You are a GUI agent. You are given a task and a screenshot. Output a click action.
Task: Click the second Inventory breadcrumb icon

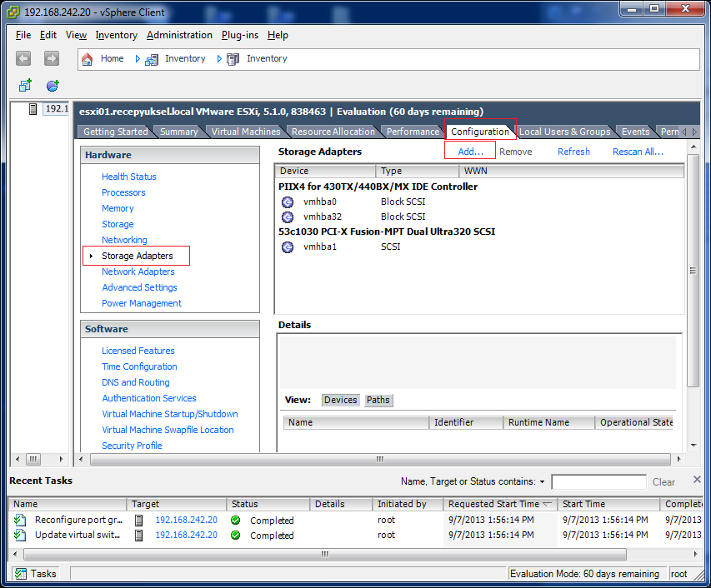tap(233, 59)
